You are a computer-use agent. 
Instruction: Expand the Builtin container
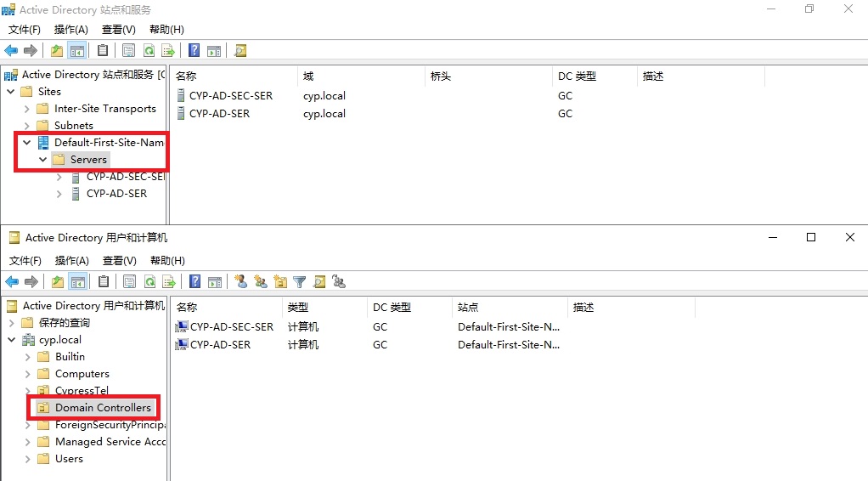(28, 357)
